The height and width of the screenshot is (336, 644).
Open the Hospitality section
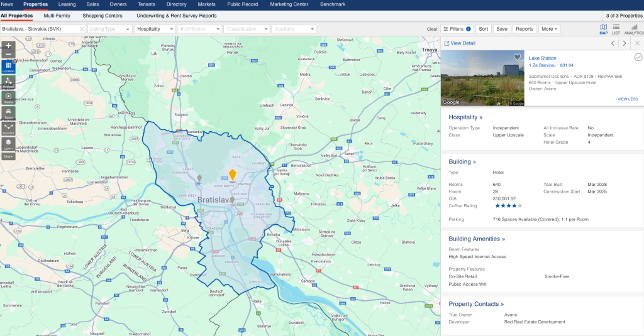(x=465, y=117)
